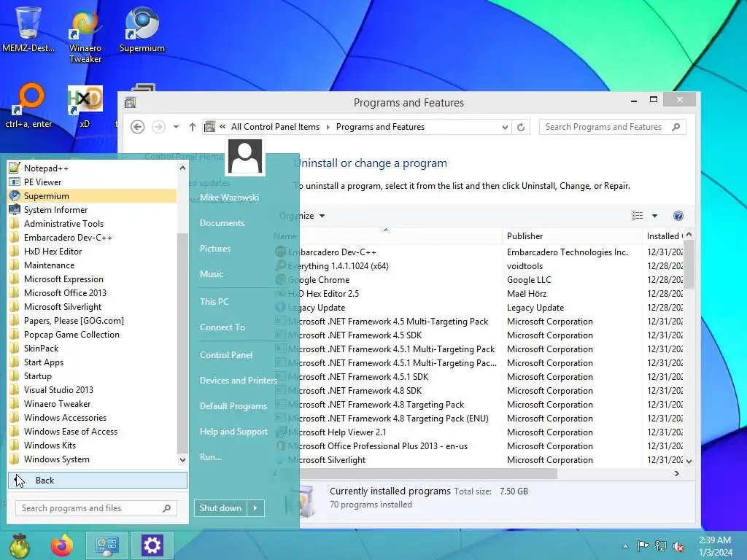Open Default Programs
This screenshot has width=747, height=560.
[233, 406]
